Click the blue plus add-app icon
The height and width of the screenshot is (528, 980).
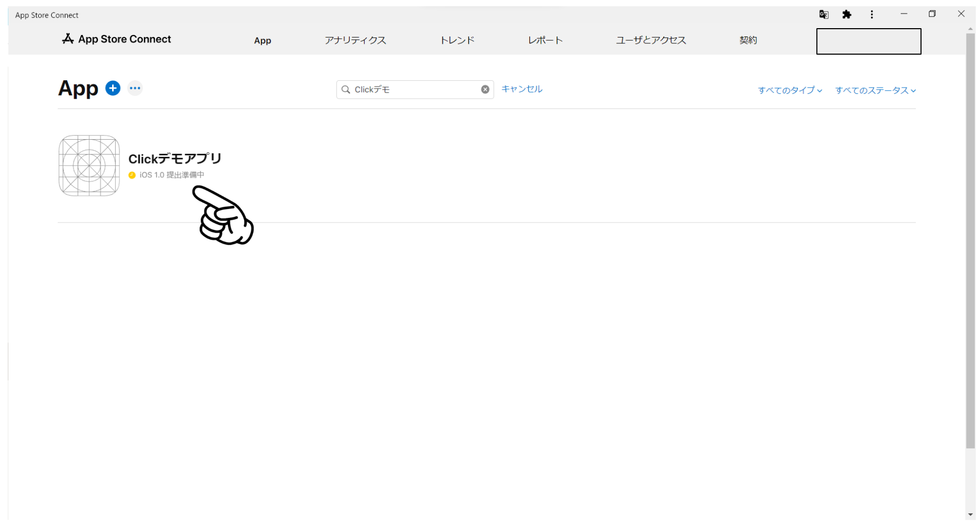click(x=113, y=88)
